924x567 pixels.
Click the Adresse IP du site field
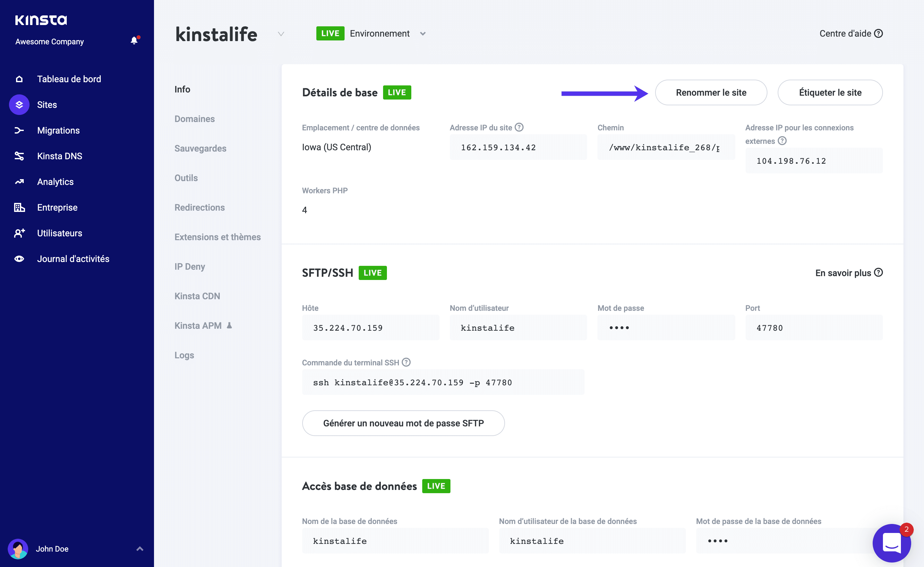click(518, 147)
